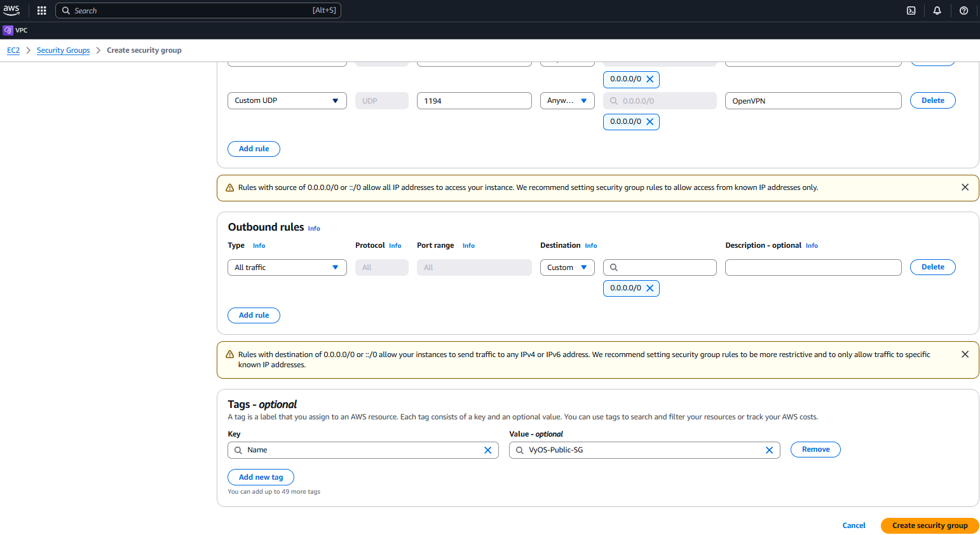Remove the 0.0.0.0/0 chip under OpenVPN rule
Viewport: 980px width, 535px height.
pos(650,121)
